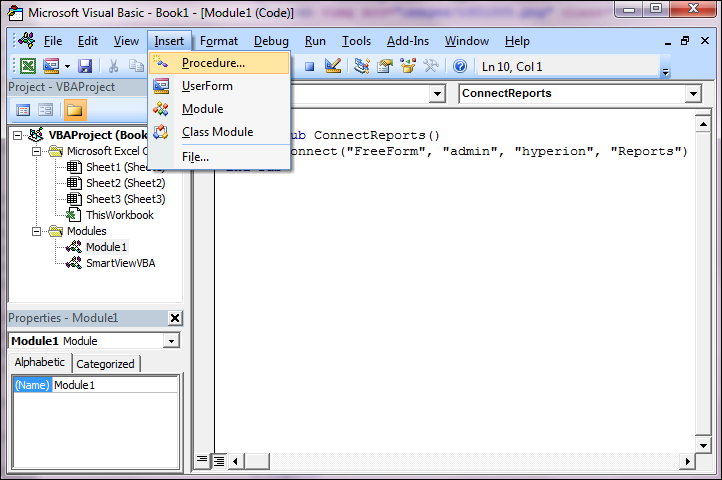
Task: Open Project Explorer toolbar icon
Action: tap(362, 66)
